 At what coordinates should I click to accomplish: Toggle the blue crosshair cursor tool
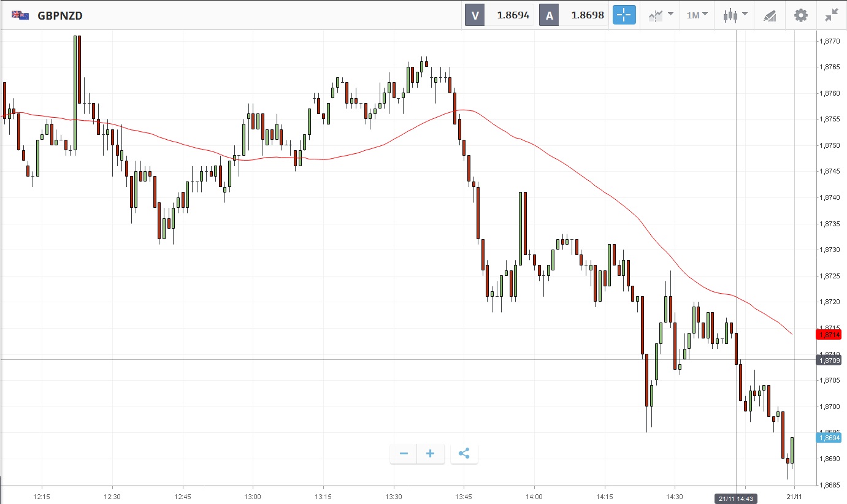(x=624, y=15)
